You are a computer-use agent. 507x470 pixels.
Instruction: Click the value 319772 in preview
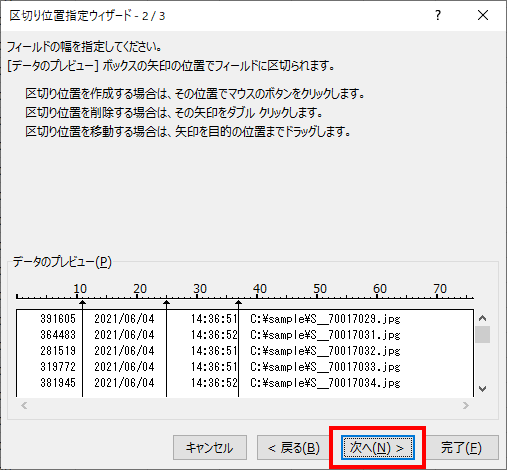click(x=58, y=367)
